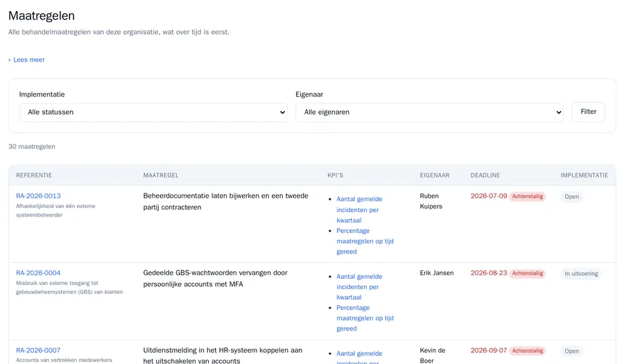624x364 pixels.
Task: Expand the Lees meer disclosure
Action: [26, 60]
